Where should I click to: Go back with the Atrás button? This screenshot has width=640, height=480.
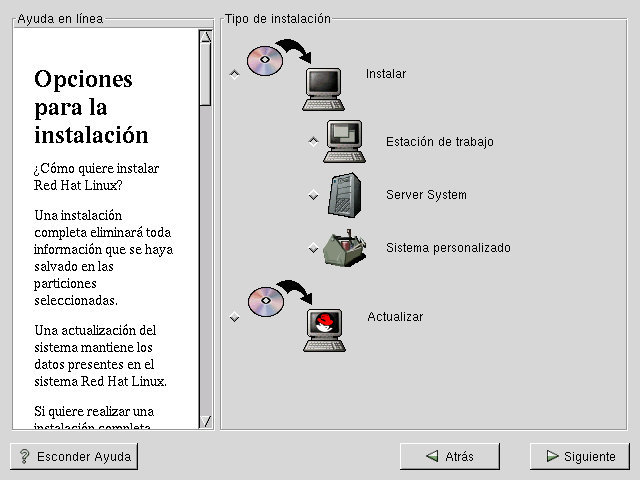click(449, 456)
